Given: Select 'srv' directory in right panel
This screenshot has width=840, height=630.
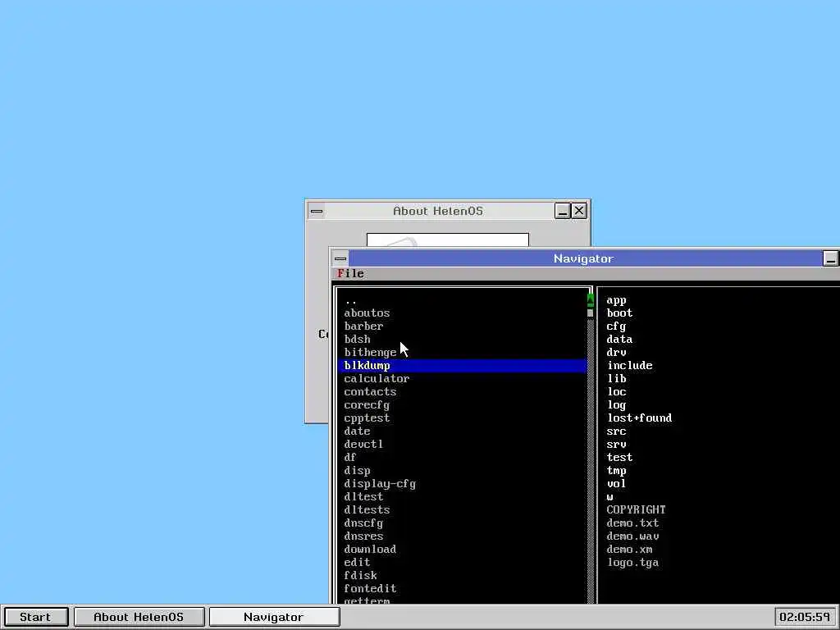Looking at the screenshot, I should click(x=617, y=445).
